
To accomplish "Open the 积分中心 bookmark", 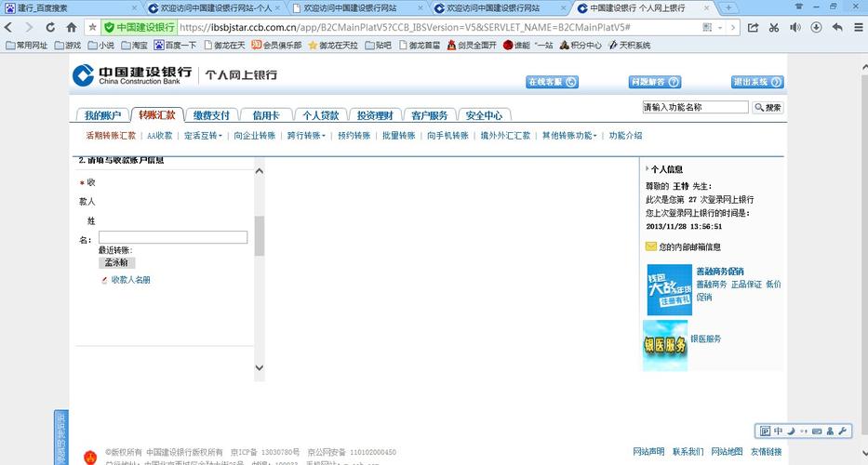I will [x=581, y=45].
